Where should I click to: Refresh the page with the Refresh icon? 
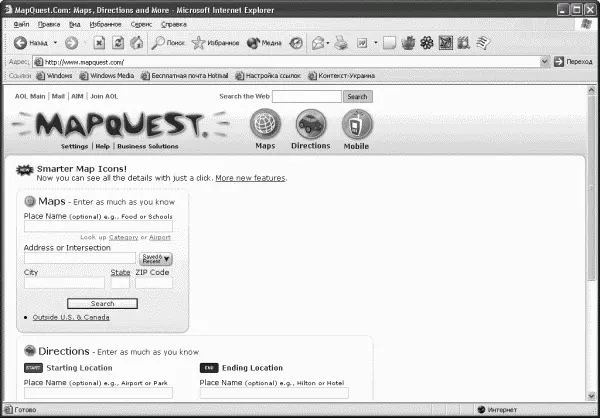pos(118,43)
